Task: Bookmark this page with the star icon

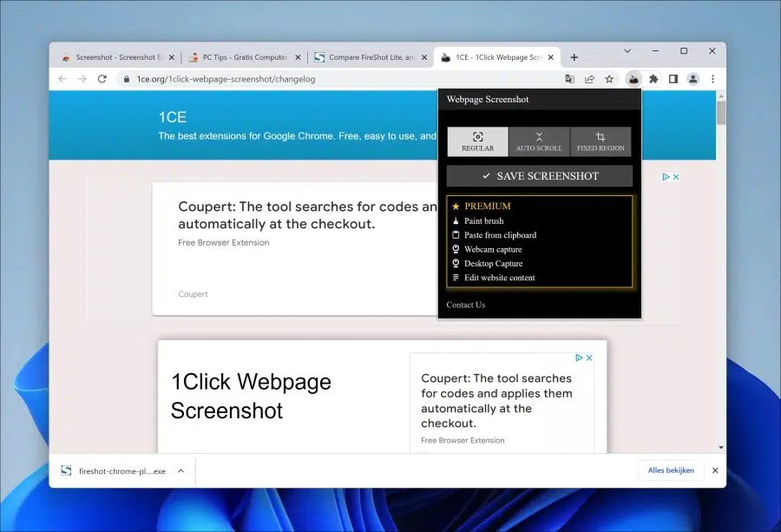Action: [x=609, y=79]
